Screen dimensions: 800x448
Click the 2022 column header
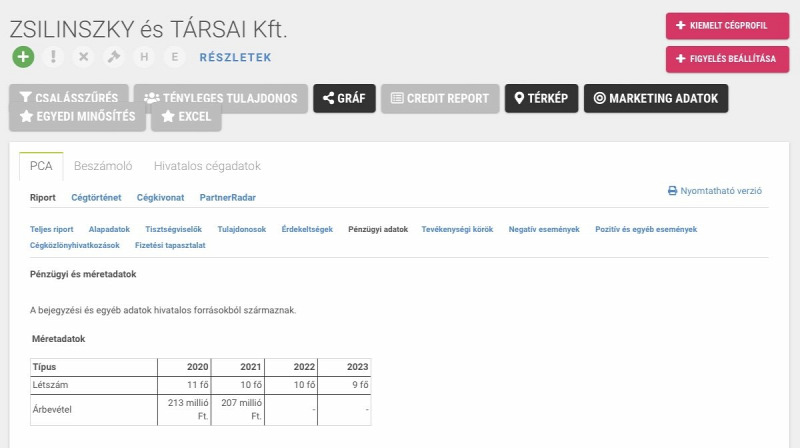pos(291,367)
